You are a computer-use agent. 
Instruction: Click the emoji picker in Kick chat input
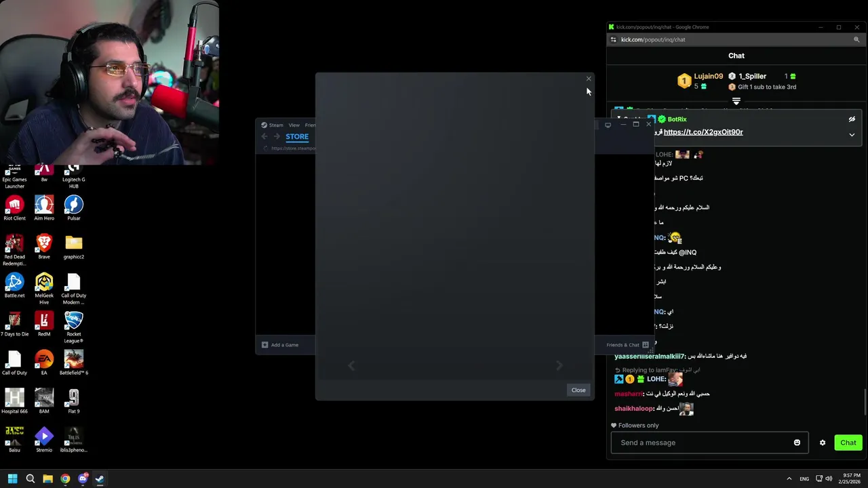[x=797, y=443]
